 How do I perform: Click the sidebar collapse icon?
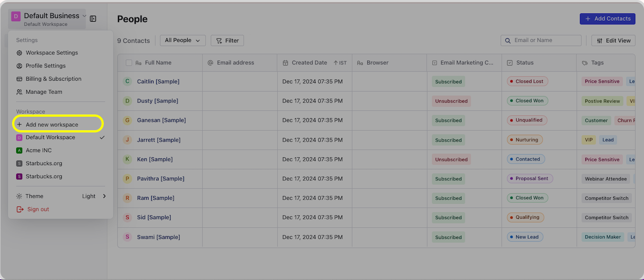coord(93,18)
